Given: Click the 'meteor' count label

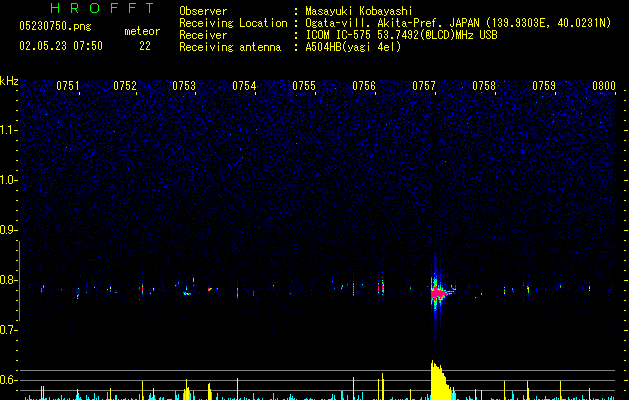Looking at the screenshot, I should (x=142, y=31).
